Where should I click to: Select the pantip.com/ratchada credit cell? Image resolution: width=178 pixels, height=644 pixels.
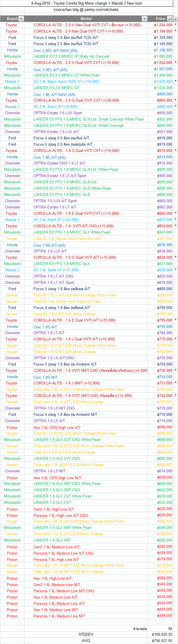click(86, 10)
